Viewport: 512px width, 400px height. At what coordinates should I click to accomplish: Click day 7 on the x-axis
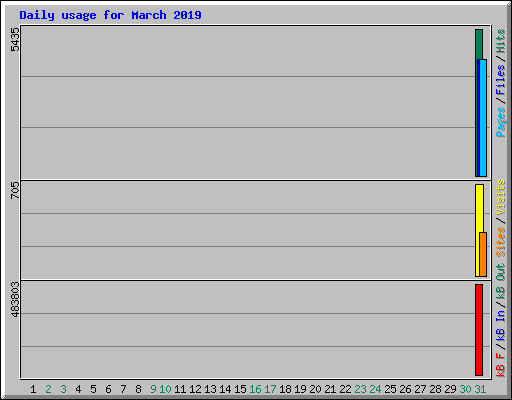point(123,389)
